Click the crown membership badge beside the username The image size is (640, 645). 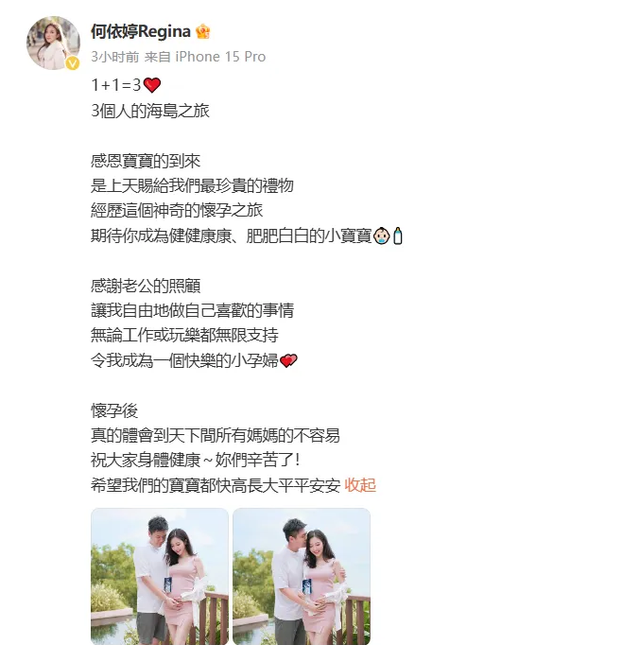coord(203,32)
